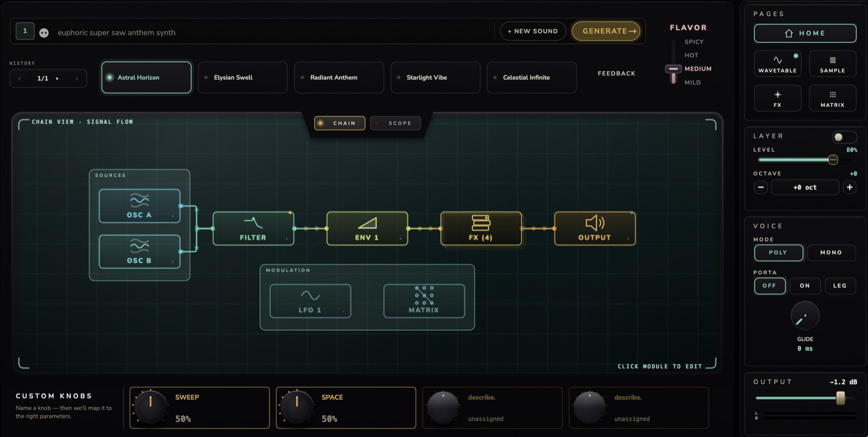This screenshot has height=437, width=868.
Task: Click the face icon beside prompt
Action: click(x=44, y=33)
